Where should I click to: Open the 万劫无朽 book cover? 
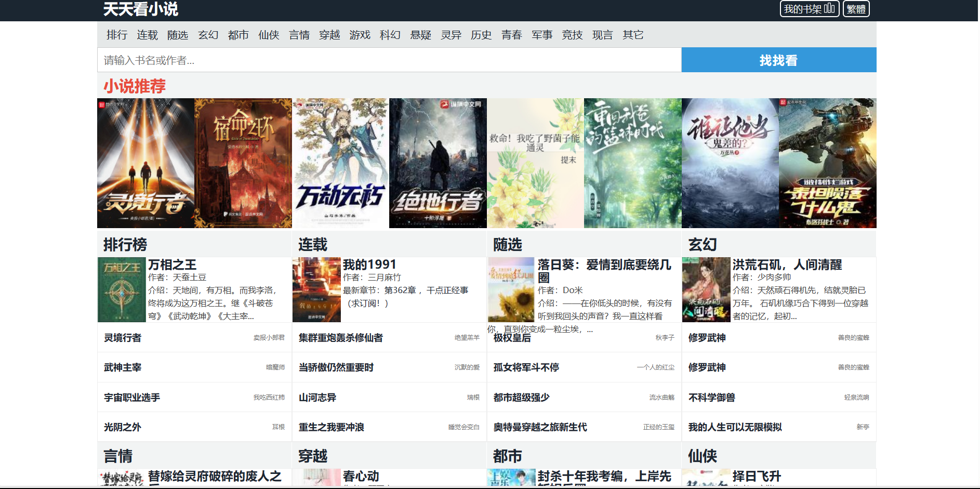340,163
